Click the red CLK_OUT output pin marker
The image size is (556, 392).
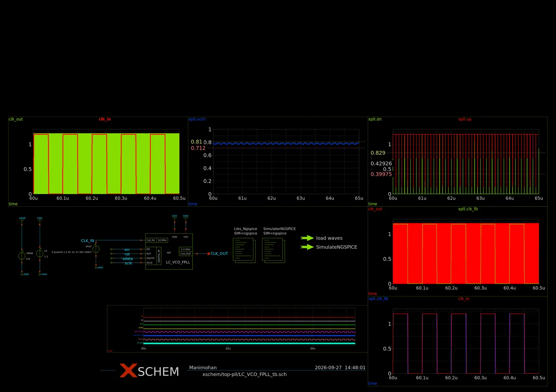[208, 254]
